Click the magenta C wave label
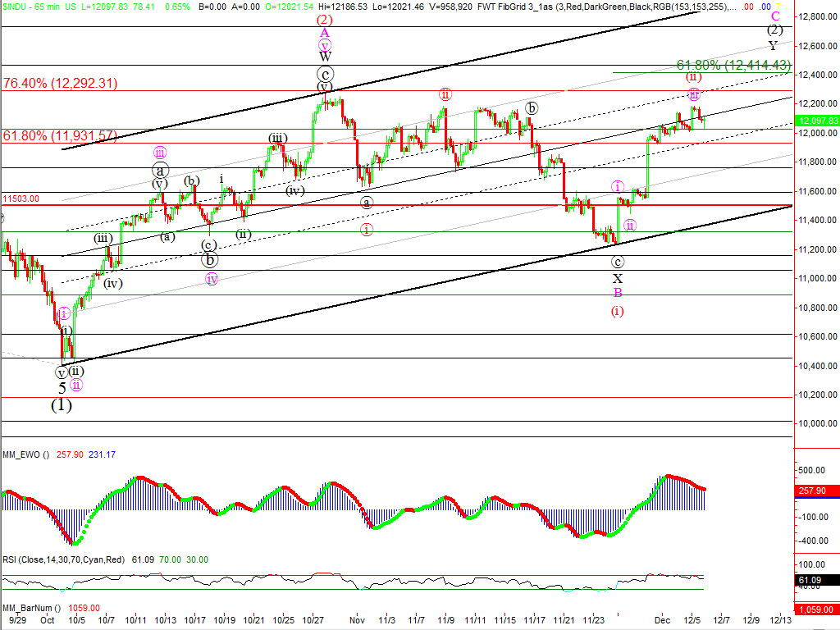The width and height of the screenshot is (840, 630). tap(775, 16)
